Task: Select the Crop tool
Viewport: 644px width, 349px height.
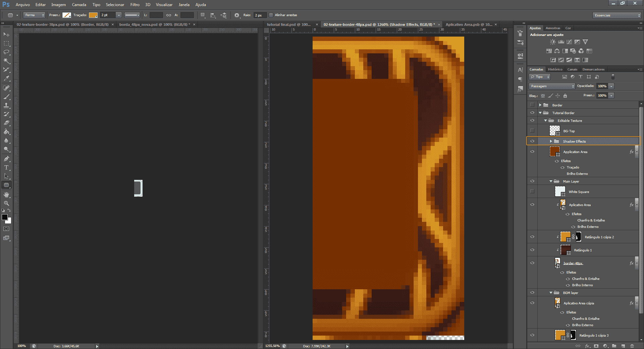Action: coord(6,69)
